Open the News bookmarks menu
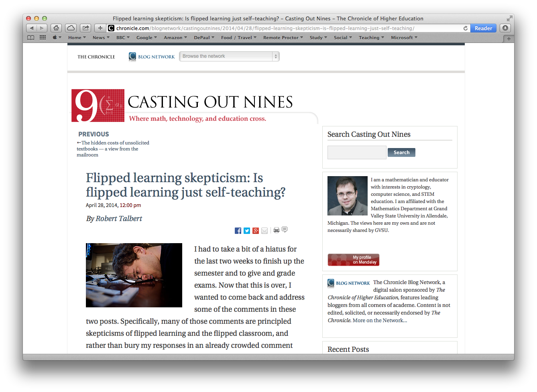537x392 pixels. tap(101, 38)
